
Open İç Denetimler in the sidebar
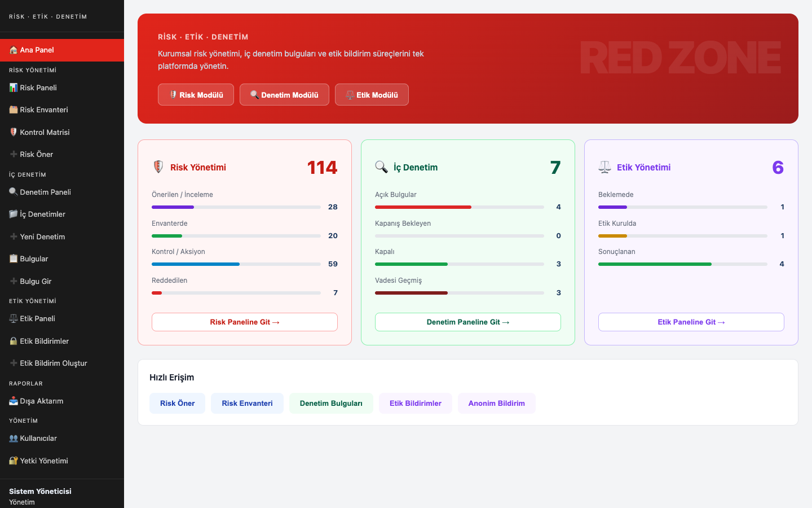click(42, 214)
